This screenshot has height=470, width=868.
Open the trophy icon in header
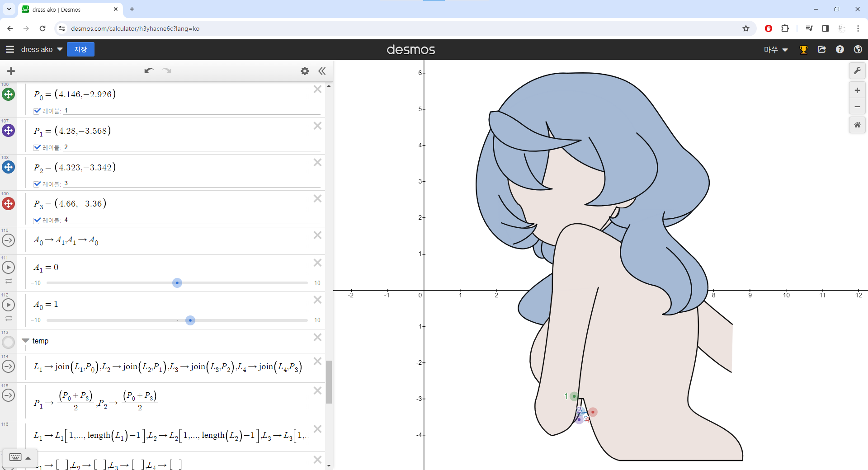click(x=804, y=50)
